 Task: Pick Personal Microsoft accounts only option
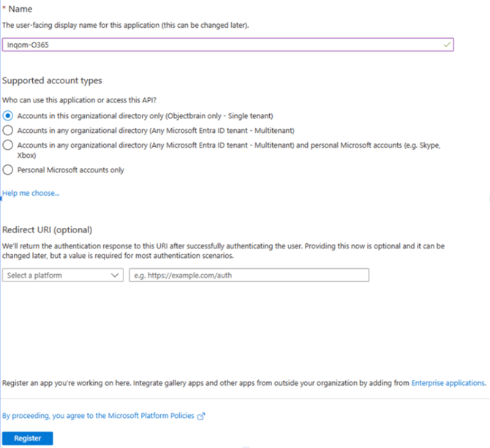(8, 170)
